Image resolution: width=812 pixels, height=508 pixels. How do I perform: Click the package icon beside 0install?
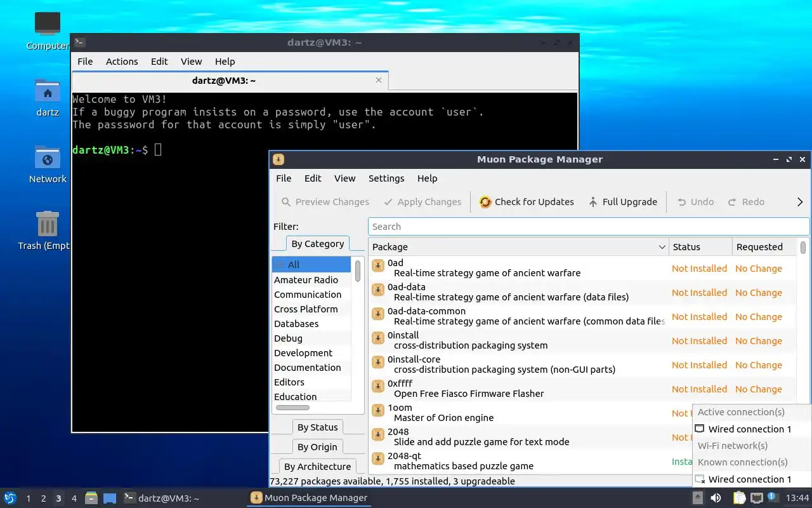(x=378, y=338)
